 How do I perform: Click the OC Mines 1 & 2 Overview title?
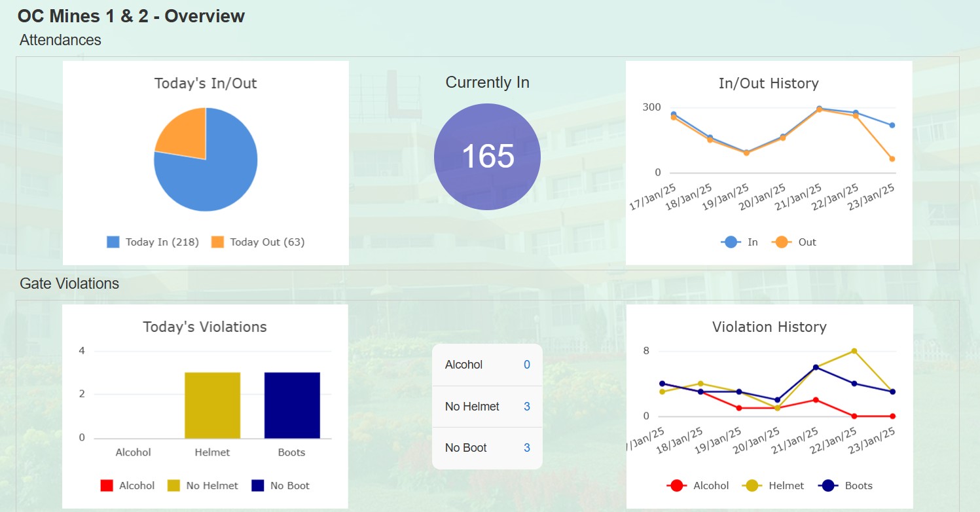130,16
